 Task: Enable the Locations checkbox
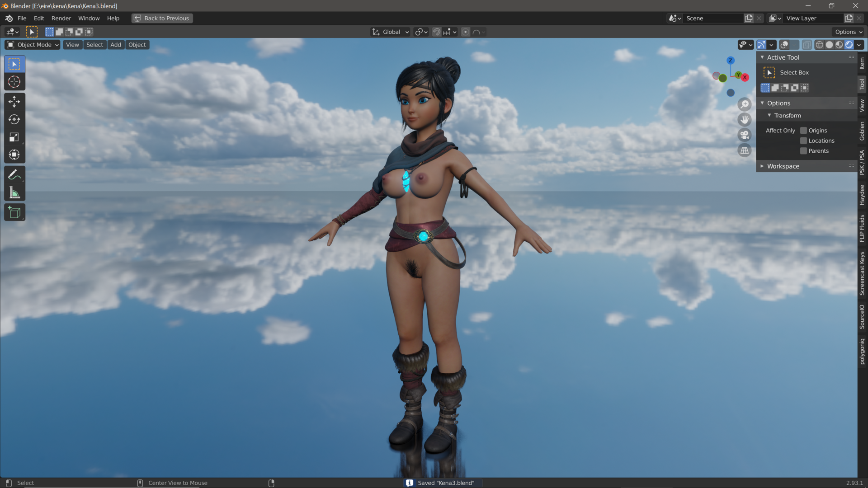(x=803, y=141)
